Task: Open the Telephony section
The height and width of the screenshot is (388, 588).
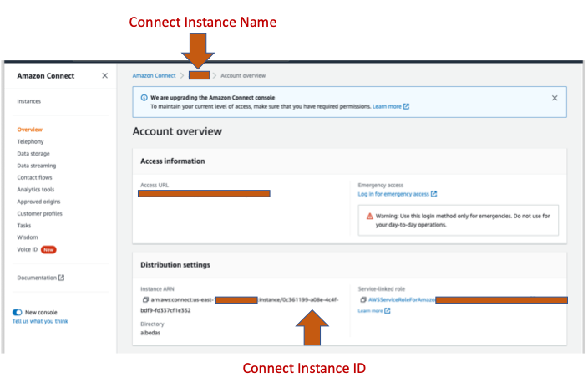Action: click(x=30, y=141)
